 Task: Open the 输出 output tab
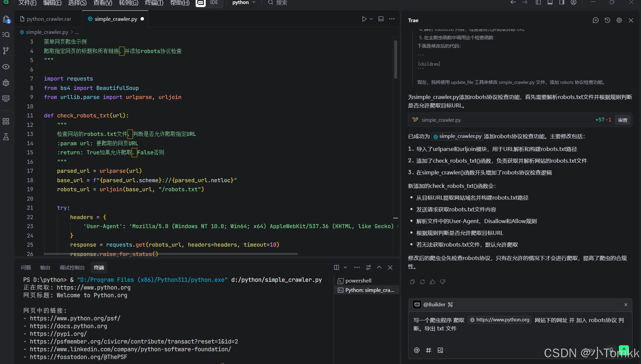pyautogui.click(x=45, y=268)
